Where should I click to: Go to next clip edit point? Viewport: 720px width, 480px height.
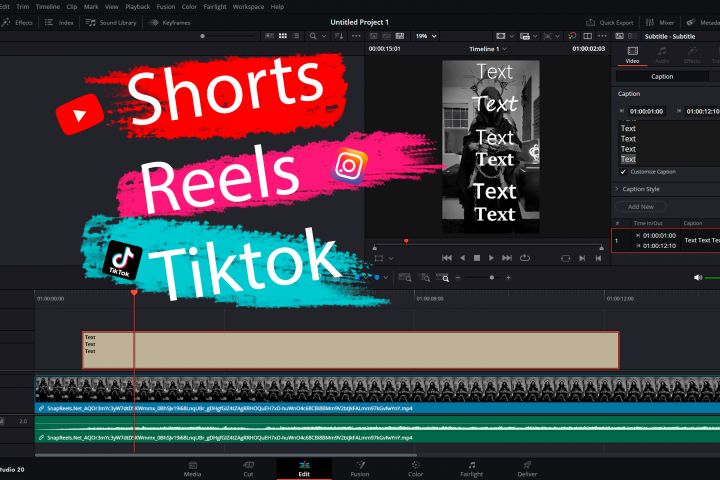coord(582,259)
